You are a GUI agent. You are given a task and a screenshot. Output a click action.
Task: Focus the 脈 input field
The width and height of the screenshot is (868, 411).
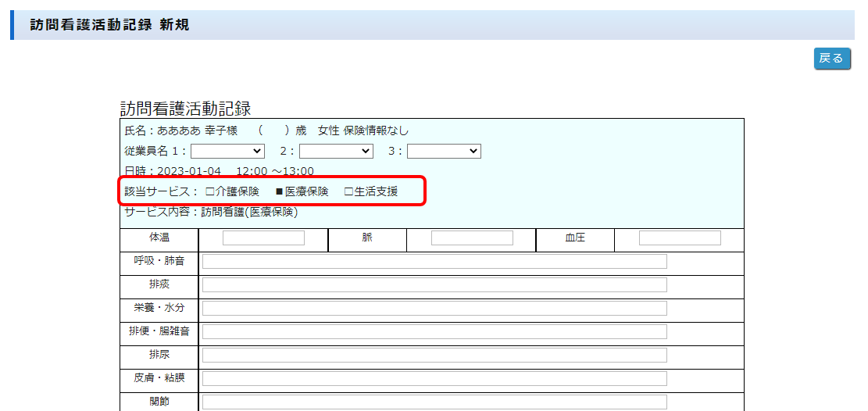pos(471,238)
